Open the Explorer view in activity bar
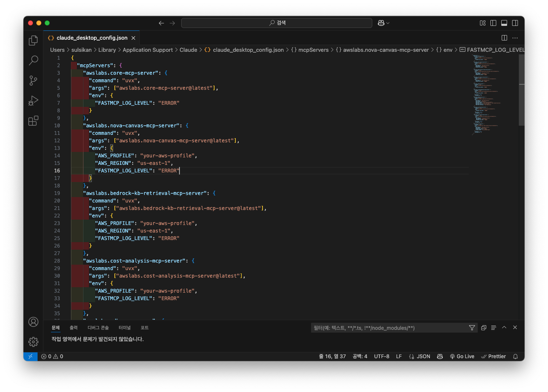The height and width of the screenshot is (392, 548). [33, 40]
